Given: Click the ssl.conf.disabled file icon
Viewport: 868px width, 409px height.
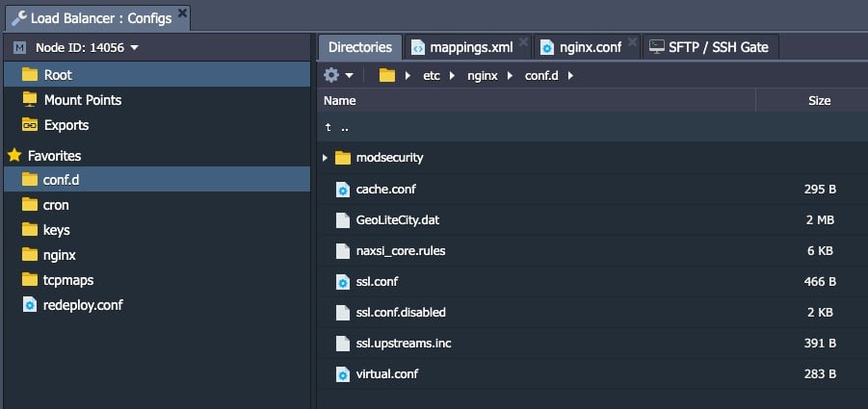Looking at the screenshot, I should [x=343, y=312].
